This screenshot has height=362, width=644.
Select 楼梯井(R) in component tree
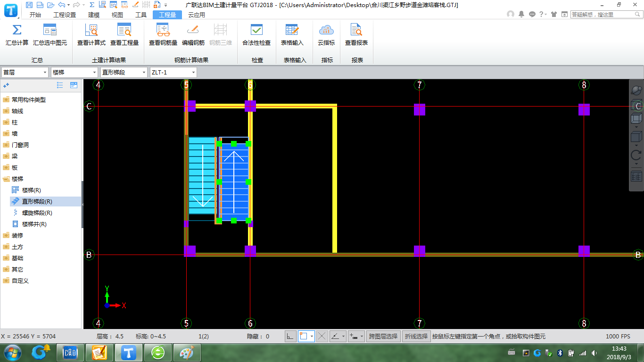34,224
